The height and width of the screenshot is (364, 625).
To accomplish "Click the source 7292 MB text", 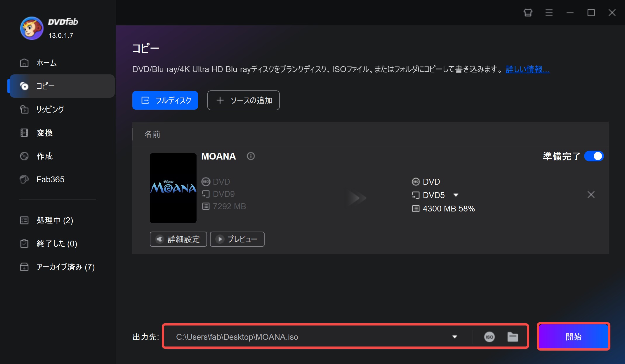I will pyautogui.click(x=229, y=206).
